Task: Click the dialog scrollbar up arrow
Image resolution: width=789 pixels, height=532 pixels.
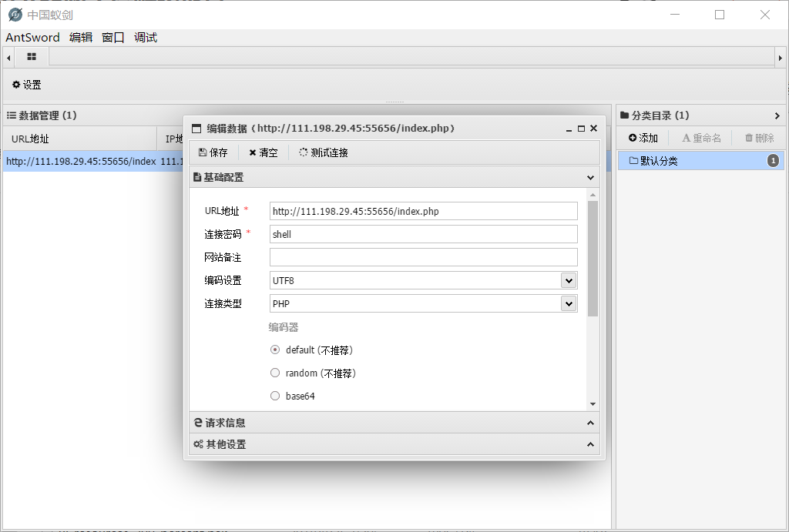Action: pyautogui.click(x=593, y=195)
